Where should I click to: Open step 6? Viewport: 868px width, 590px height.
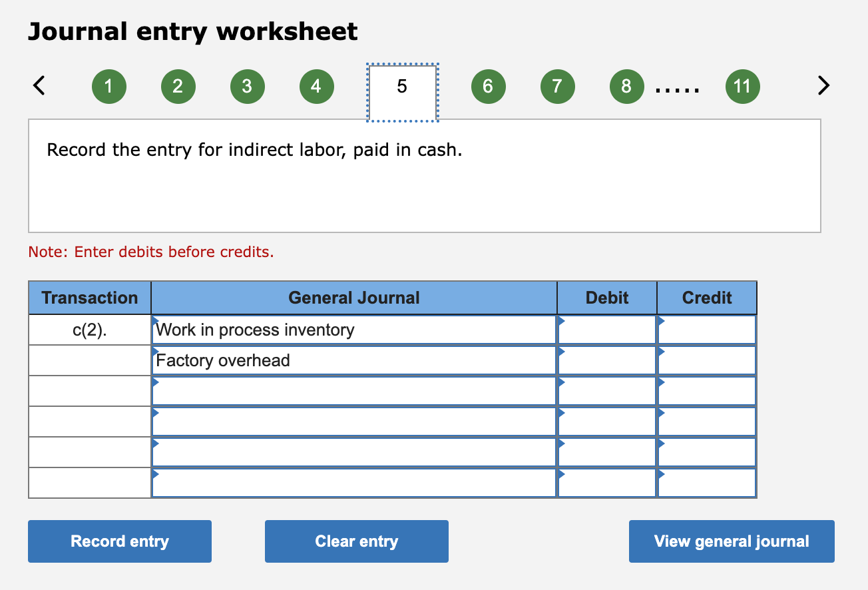pyautogui.click(x=488, y=86)
